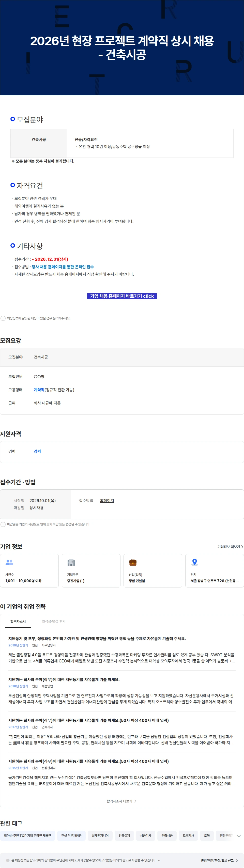The width and height of the screenshot is (244, 868).
Task: Click the 기업구분 building icon
Action: pyautogui.click(x=71, y=562)
